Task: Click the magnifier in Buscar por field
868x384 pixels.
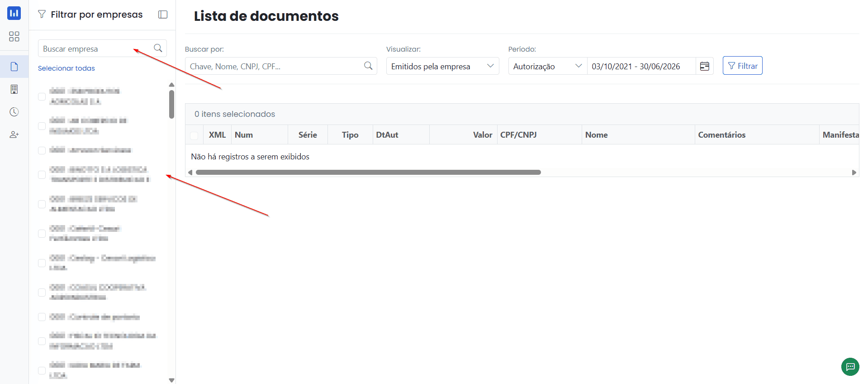Action: tap(368, 66)
